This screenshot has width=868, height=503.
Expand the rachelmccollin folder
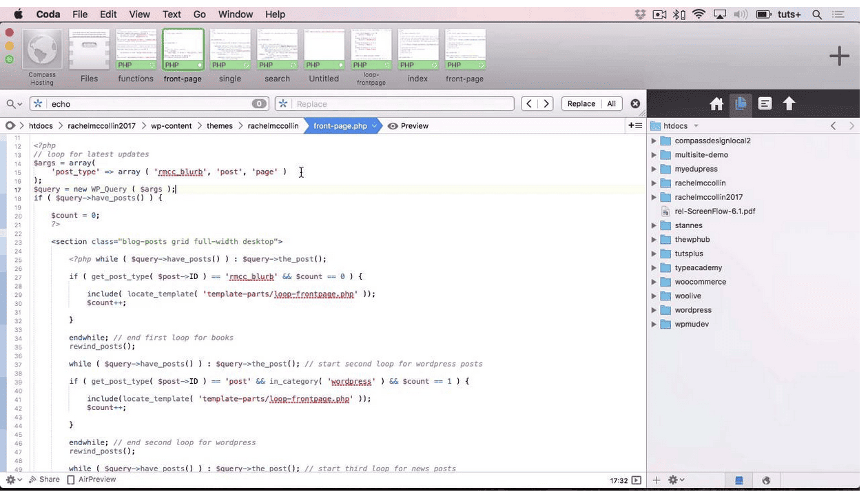[x=654, y=183]
